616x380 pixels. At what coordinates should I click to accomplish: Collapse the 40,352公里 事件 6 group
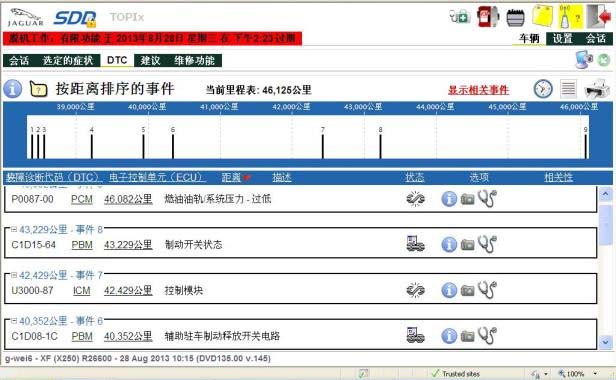[x=14, y=321]
